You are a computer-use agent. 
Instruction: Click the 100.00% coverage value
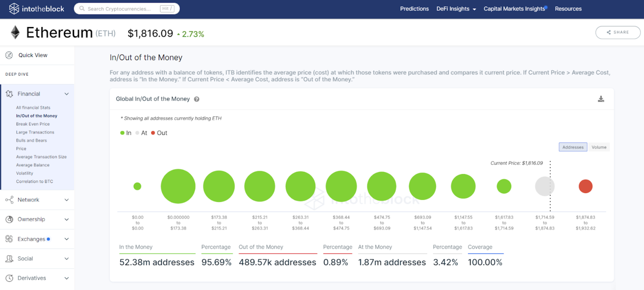[485, 262]
